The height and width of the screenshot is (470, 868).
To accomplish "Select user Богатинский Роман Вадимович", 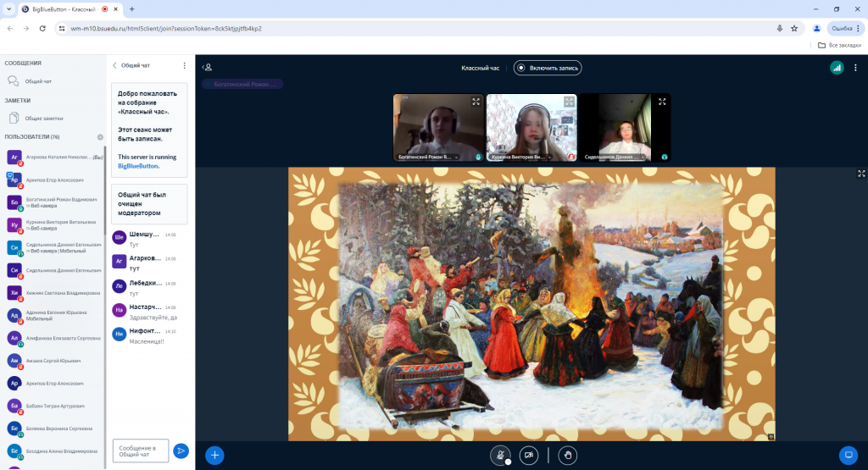I will [54, 202].
